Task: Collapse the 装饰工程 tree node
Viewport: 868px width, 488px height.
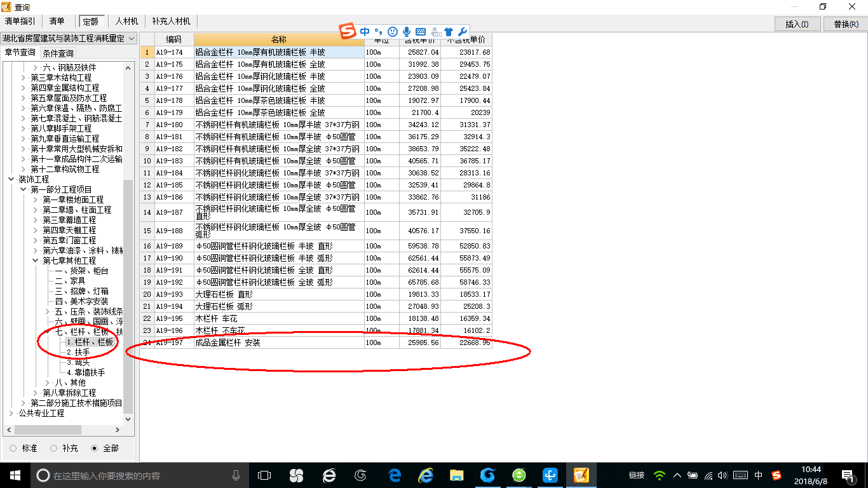Action: 11,179
